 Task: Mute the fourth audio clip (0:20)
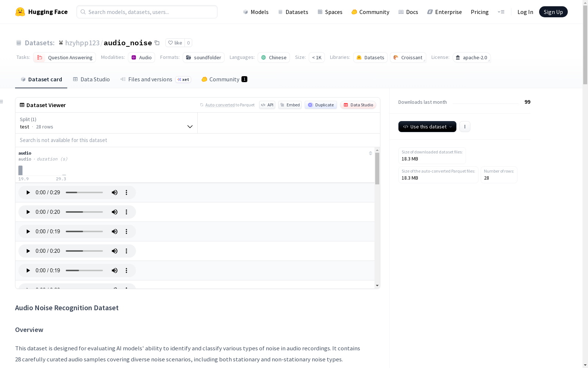coord(115,251)
